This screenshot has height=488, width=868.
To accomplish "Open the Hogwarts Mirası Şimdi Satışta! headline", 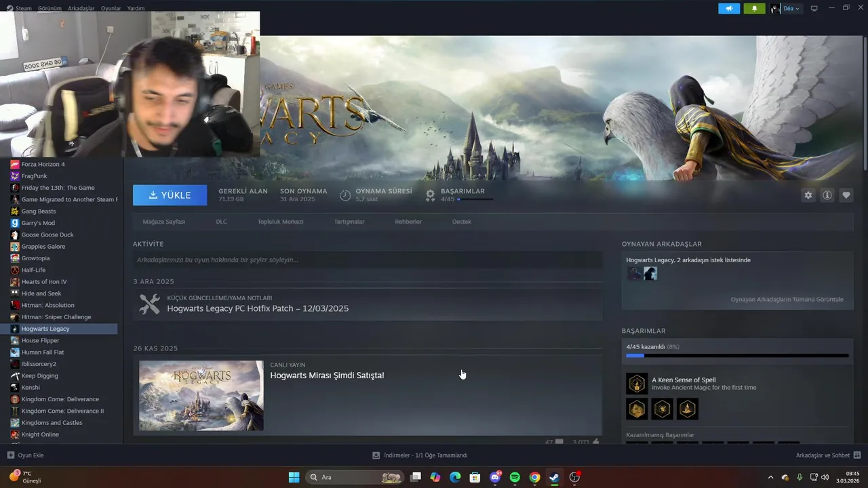I will pyautogui.click(x=327, y=375).
